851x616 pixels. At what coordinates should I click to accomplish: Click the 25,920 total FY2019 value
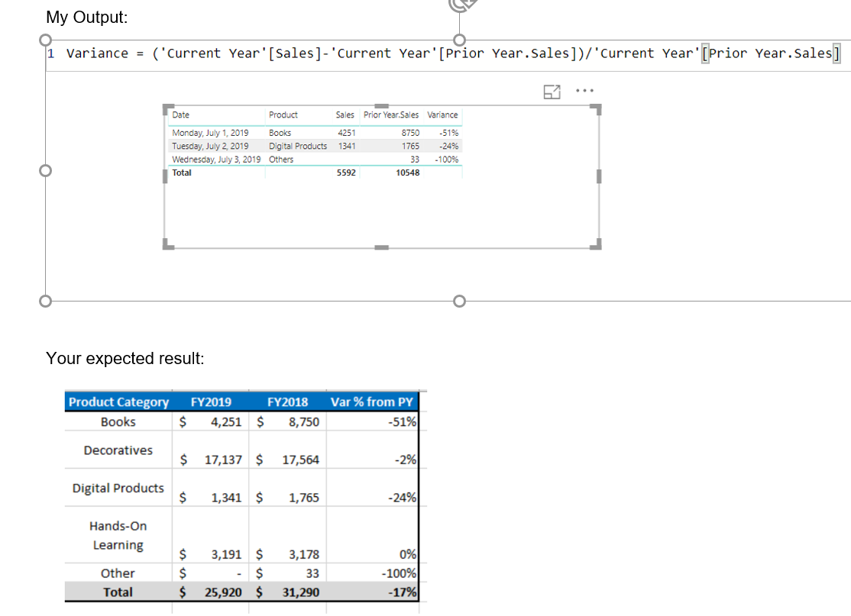coord(223,592)
